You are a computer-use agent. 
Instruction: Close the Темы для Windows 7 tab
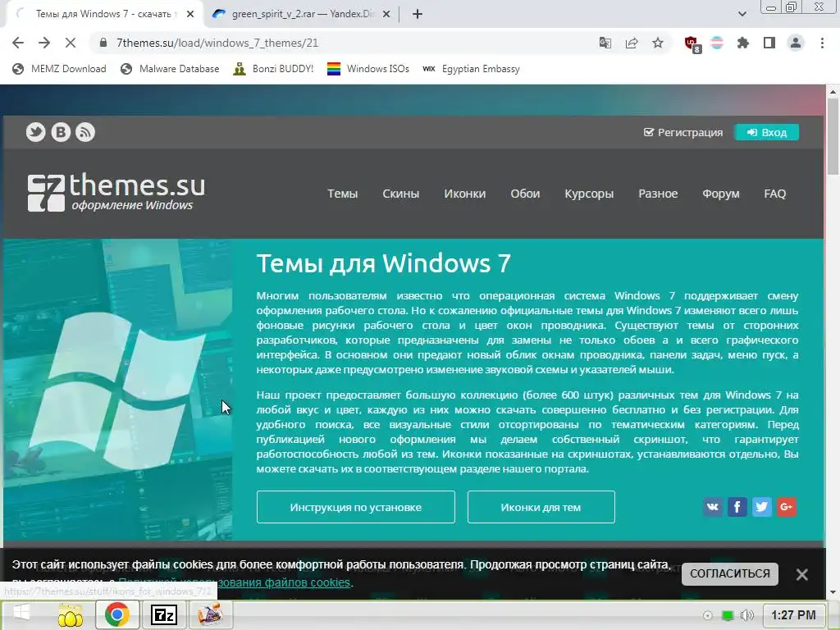point(190,14)
